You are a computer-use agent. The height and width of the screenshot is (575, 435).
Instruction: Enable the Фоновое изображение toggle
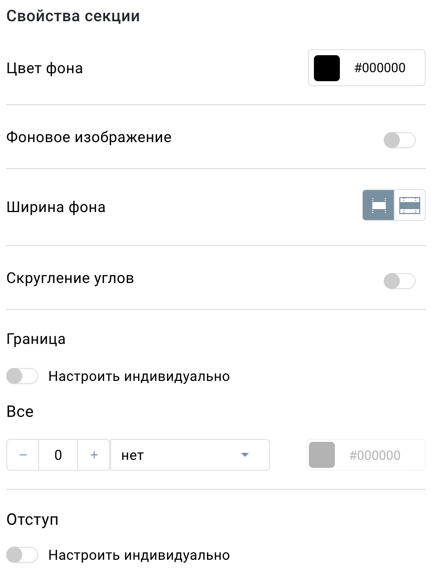399,140
